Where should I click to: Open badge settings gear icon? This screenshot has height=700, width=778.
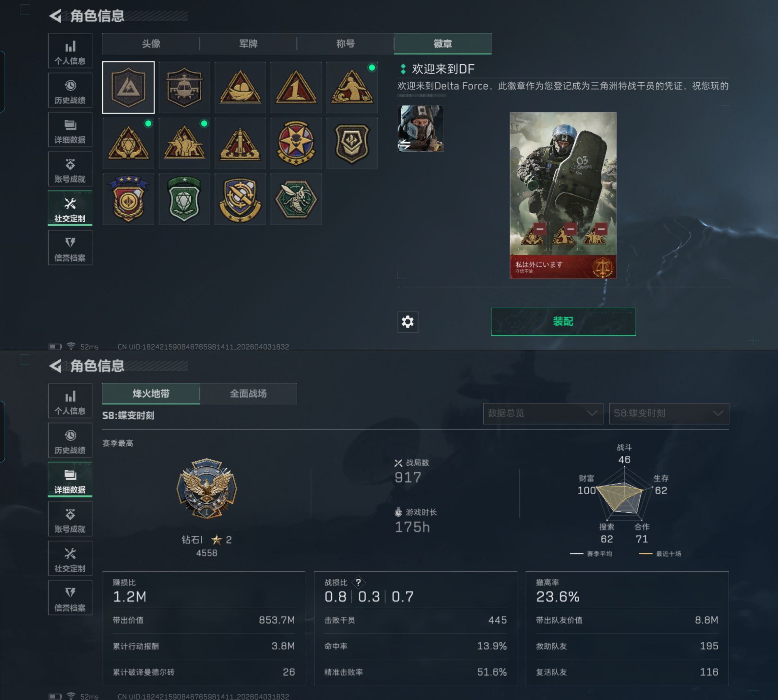tap(407, 321)
